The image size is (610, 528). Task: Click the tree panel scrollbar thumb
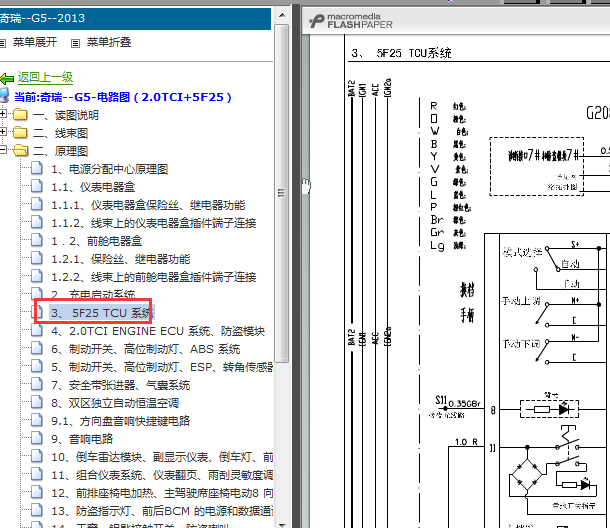[x=282, y=193]
